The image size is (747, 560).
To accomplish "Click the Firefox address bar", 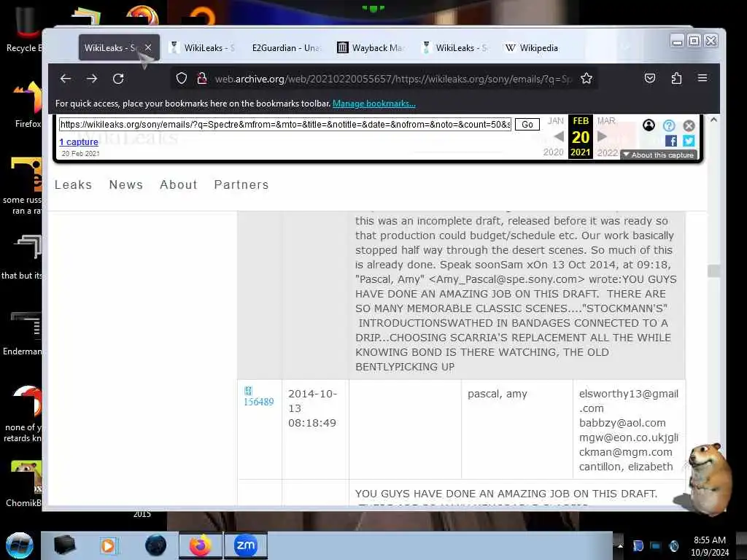I will click(384, 79).
